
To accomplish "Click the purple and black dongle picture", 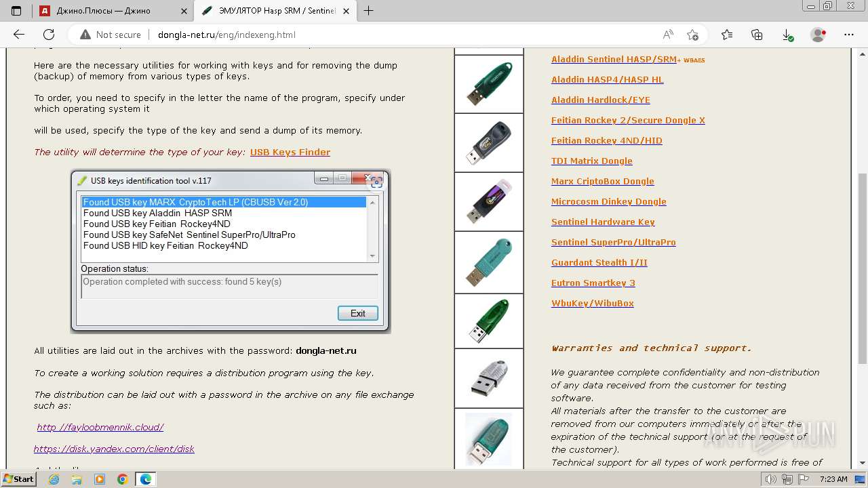I will coord(489,202).
